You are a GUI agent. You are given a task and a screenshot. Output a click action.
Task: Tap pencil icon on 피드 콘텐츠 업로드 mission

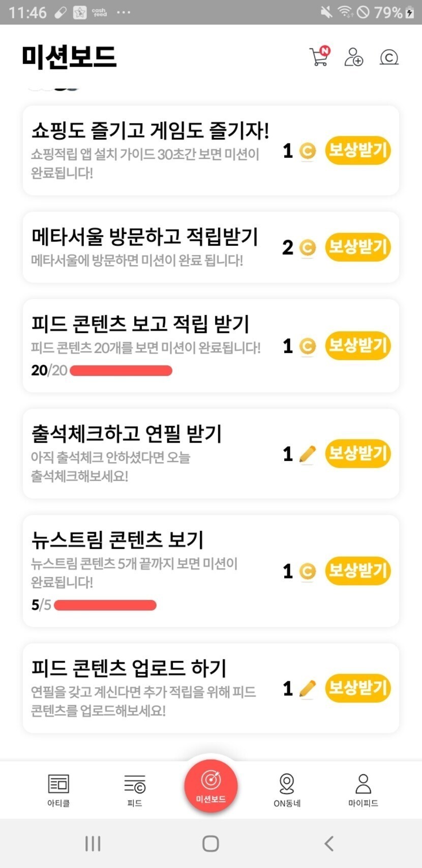[307, 689]
